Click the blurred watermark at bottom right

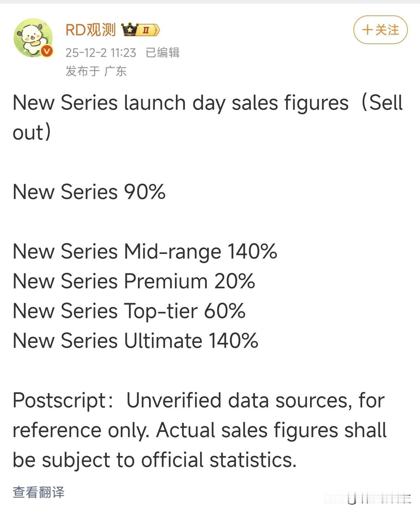pos(377,499)
